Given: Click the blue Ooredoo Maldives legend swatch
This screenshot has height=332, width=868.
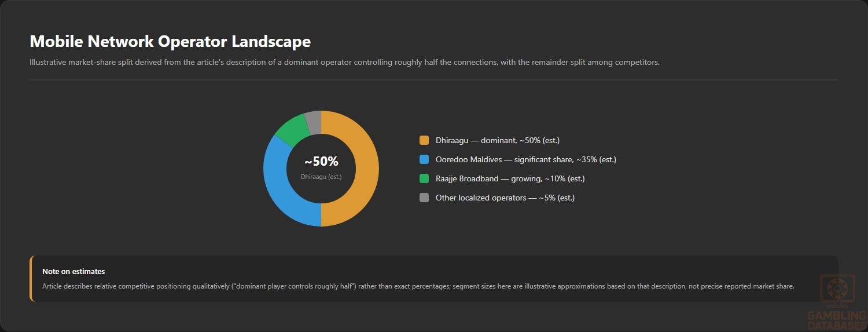Looking at the screenshot, I should [424, 159].
